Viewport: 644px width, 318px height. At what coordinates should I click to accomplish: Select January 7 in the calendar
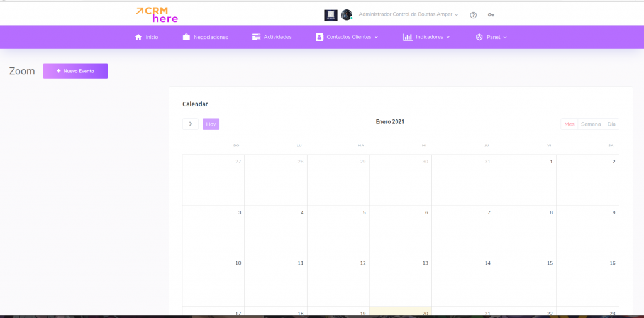click(463, 231)
